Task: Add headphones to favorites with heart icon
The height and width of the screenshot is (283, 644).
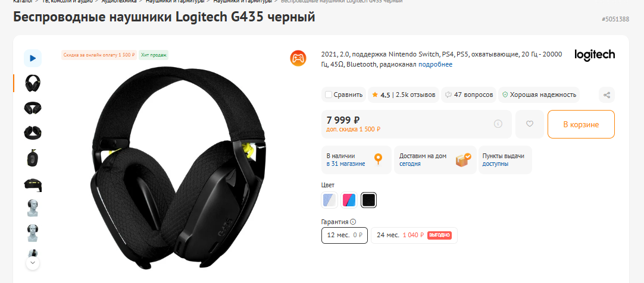Action: point(529,124)
